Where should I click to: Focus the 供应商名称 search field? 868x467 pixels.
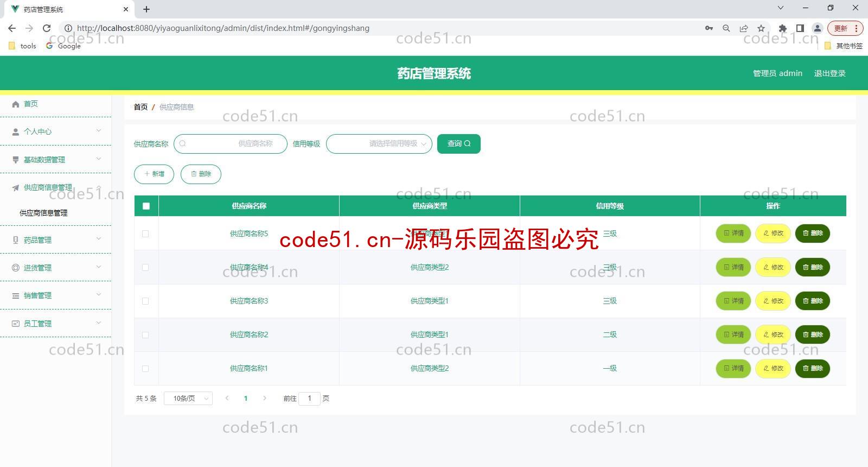(231, 144)
